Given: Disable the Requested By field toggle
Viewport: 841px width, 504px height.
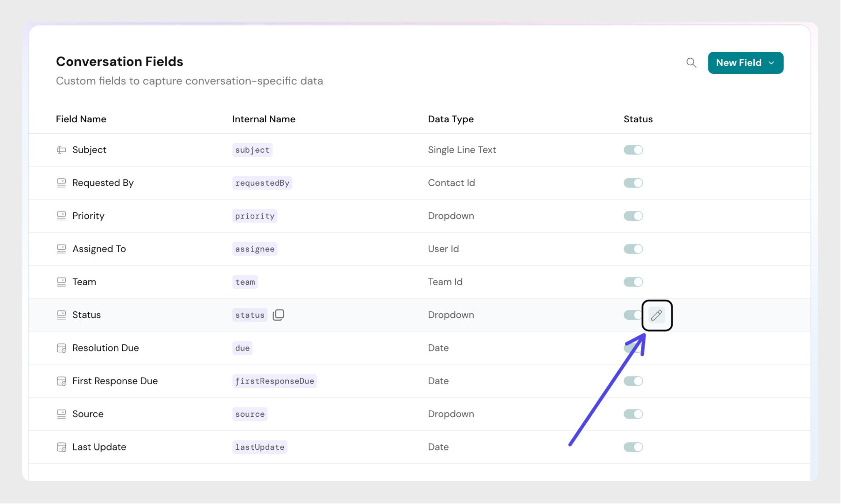Looking at the screenshot, I should tap(633, 183).
